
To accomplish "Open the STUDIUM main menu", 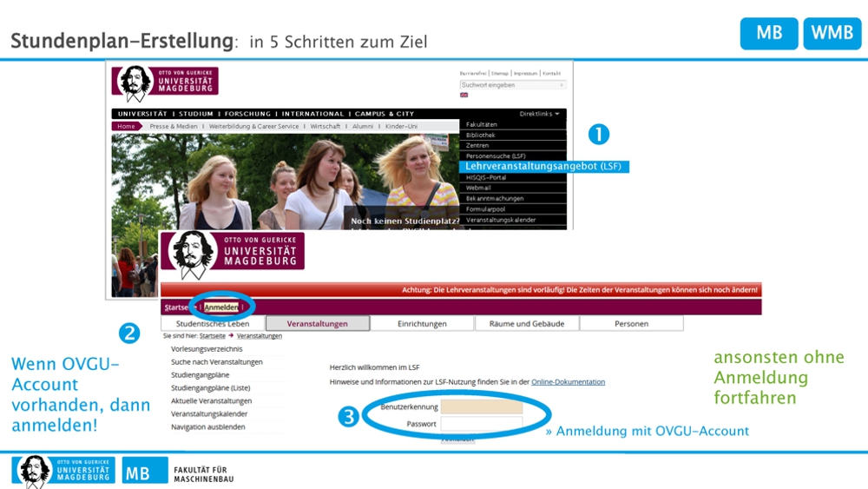I will point(196,114).
